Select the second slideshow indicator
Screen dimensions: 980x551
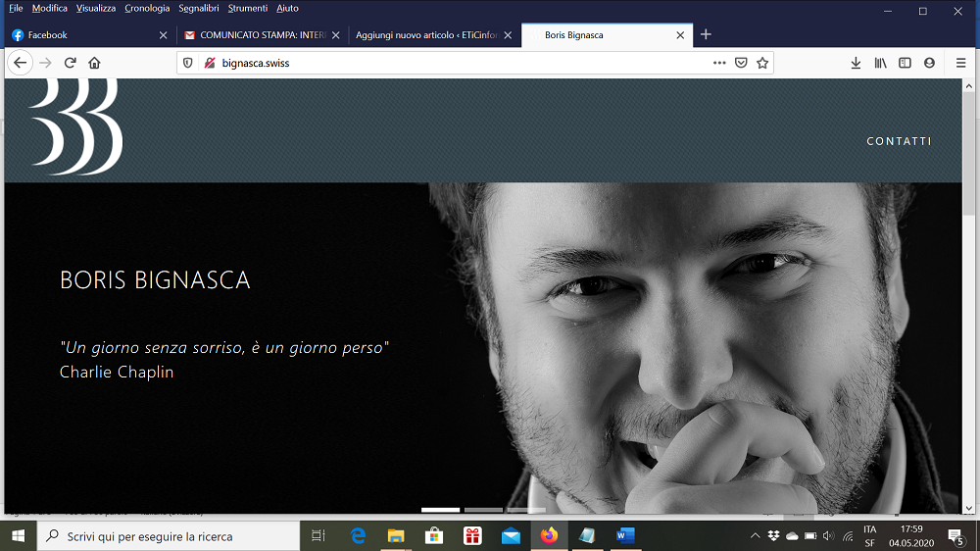(484, 511)
